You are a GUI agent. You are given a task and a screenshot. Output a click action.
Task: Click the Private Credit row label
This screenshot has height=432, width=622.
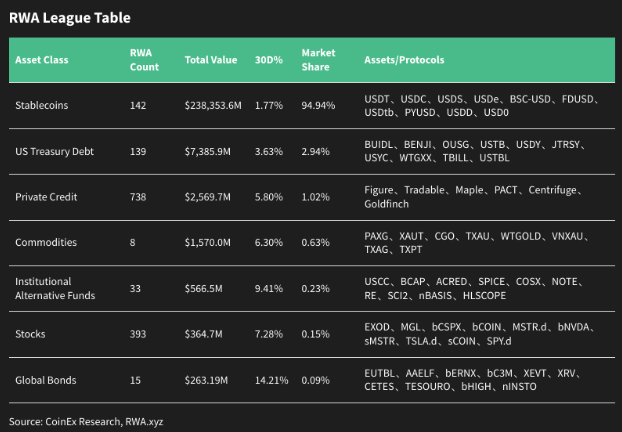[x=46, y=196]
